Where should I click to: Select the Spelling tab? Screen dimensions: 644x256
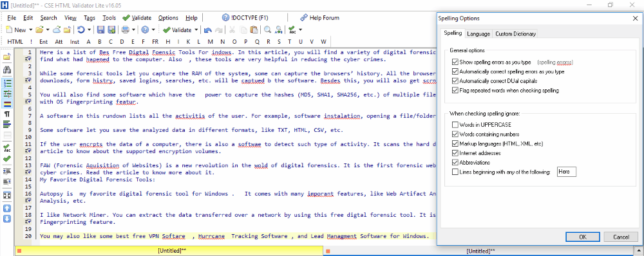tap(453, 33)
